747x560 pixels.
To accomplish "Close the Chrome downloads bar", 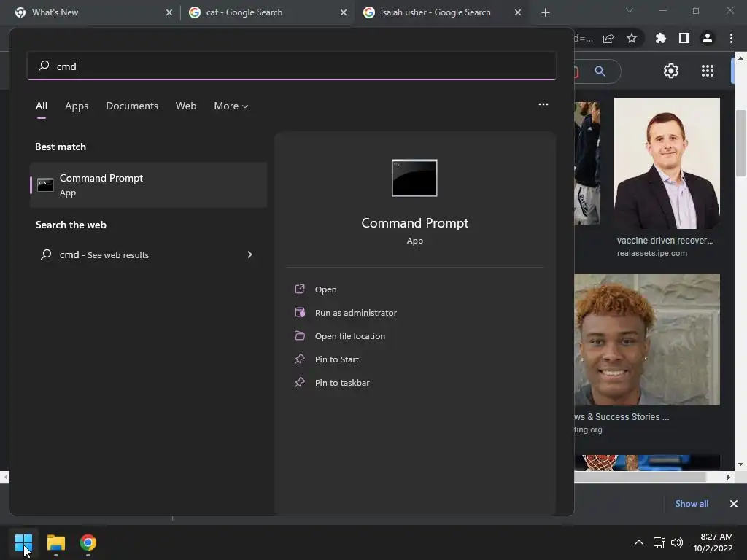I will (734, 504).
